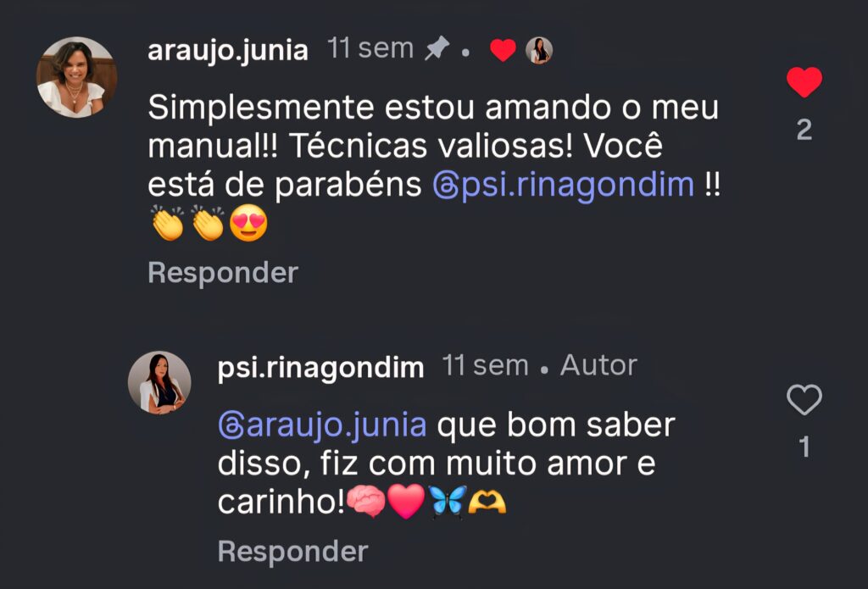Viewport: 868px width, 589px height.
Task: Click the Autor label on the reply
Action: pos(598,365)
